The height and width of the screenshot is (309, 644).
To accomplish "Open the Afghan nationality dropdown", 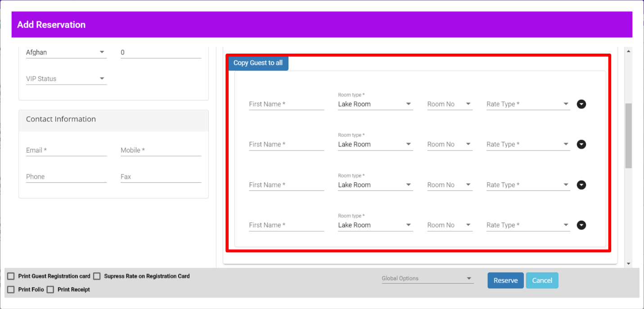I will click(x=66, y=52).
